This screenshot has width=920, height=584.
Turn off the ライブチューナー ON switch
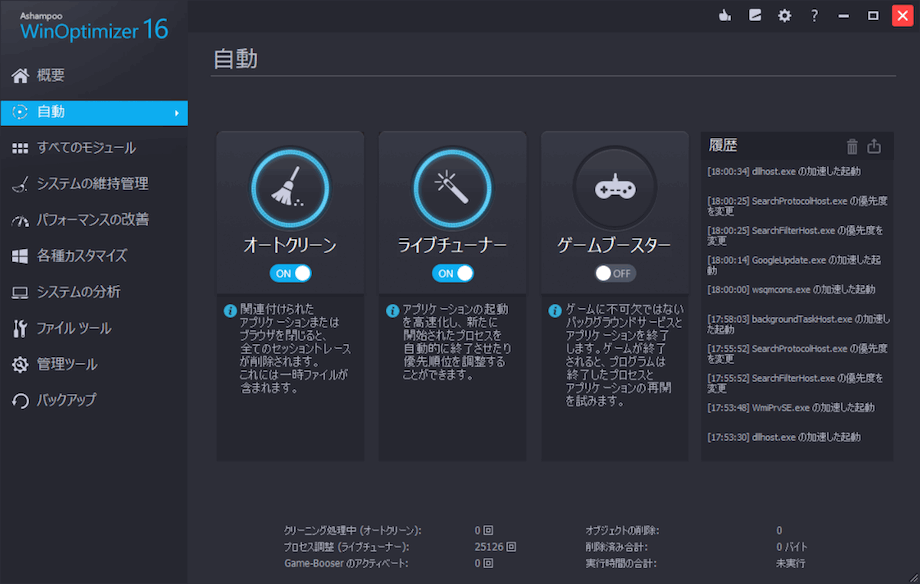tap(453, 273)
